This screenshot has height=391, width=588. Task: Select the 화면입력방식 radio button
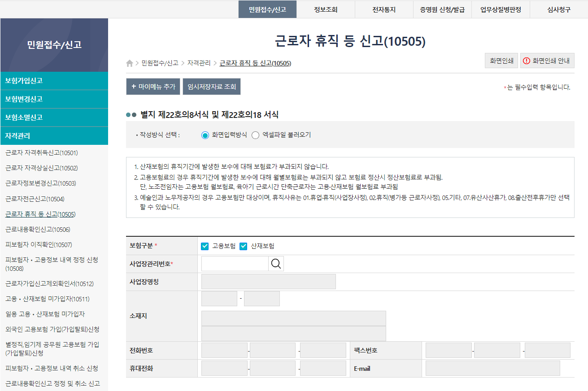click(x=205, y=135)
